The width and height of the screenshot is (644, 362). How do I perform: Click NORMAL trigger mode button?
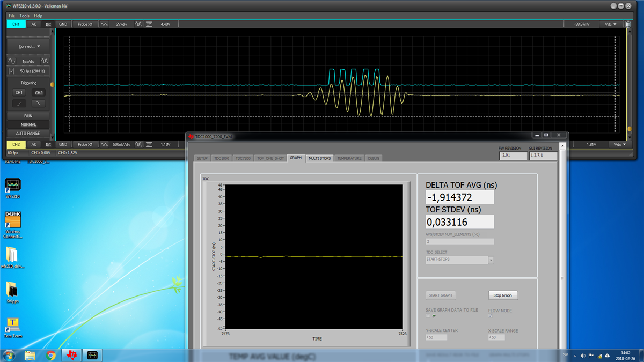pyautogui.click(x=28, y=124)
